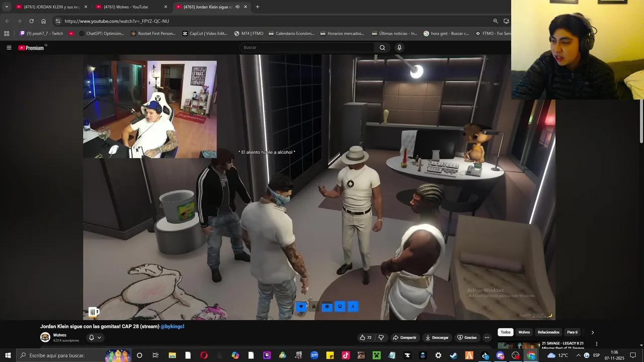The height and width of the screenshot is (362, 644).
Task: Open a new browser tab
Action: [258, 7]
